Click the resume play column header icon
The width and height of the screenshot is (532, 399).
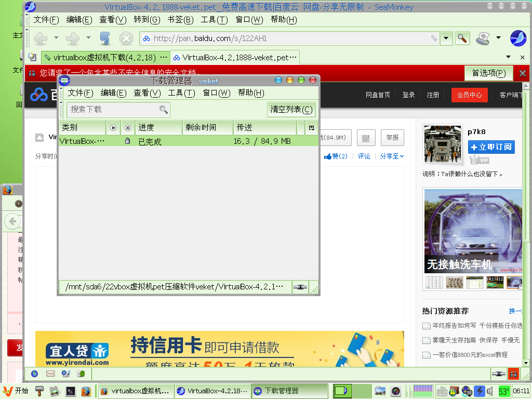(x=113, y=128)
